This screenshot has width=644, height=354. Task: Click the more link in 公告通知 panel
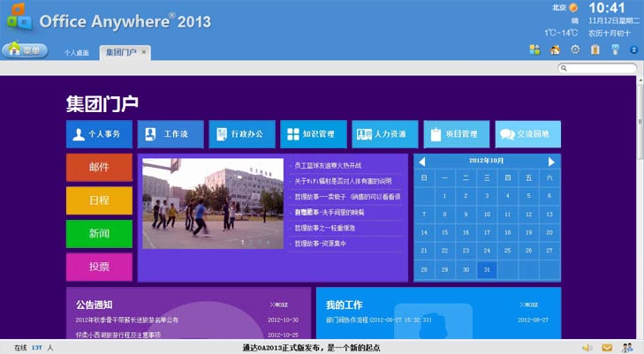click(279, 305)
